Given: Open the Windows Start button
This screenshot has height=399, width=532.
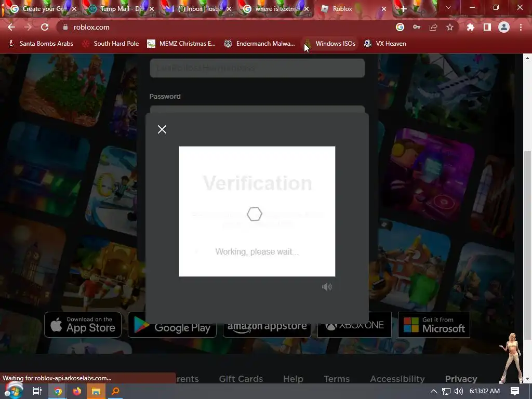Looking at the screenshot, I should click(x=13, y=391).
